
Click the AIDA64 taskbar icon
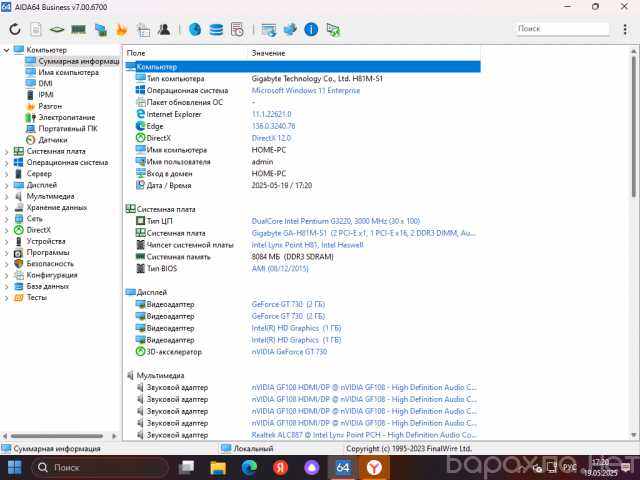click(x=343, y=467)
